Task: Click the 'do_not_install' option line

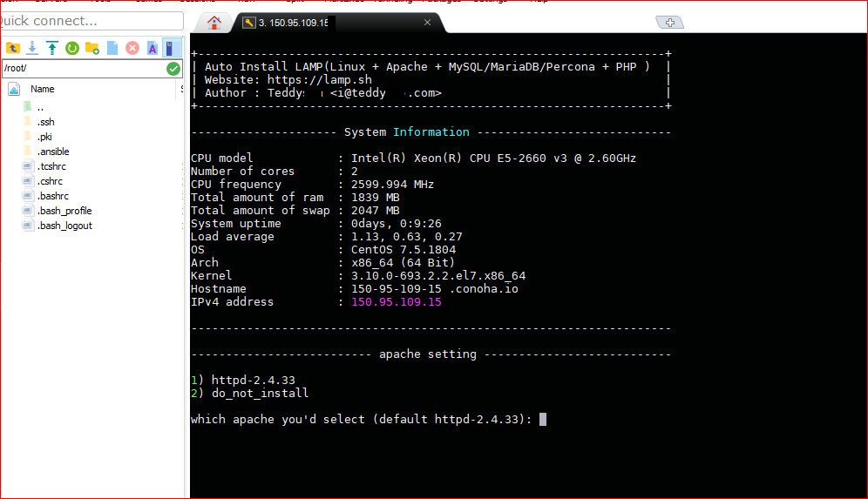Action: pos(260,394)
